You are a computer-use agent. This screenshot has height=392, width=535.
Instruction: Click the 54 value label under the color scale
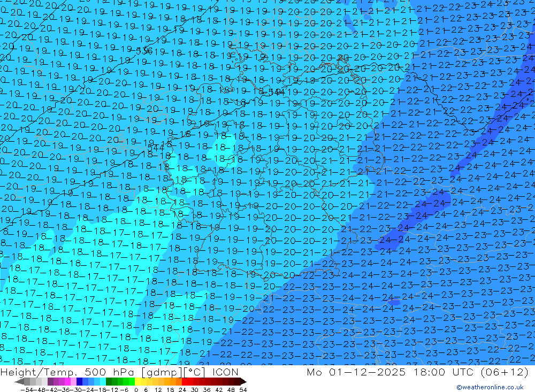(x=243, y=390)
